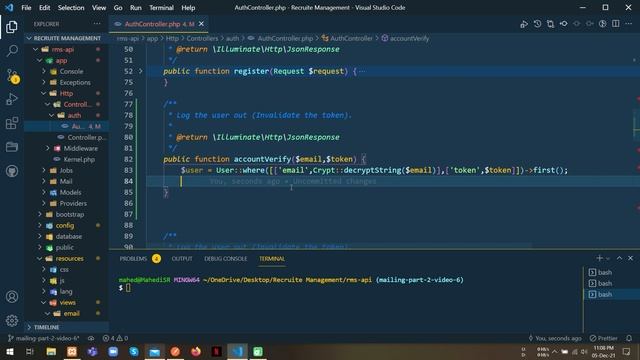Open the Selection menu
This screenshot has height=360, width=640.
point(71,8)
